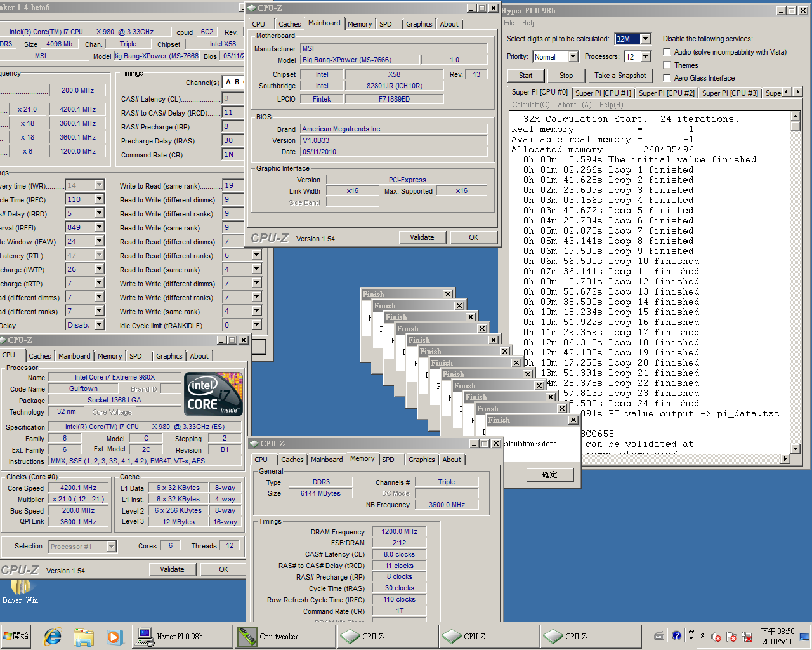Viewport: 812px width, 650px height.
Task: Click Validate in CPU-Z CPU window
Action: (172, 569)
